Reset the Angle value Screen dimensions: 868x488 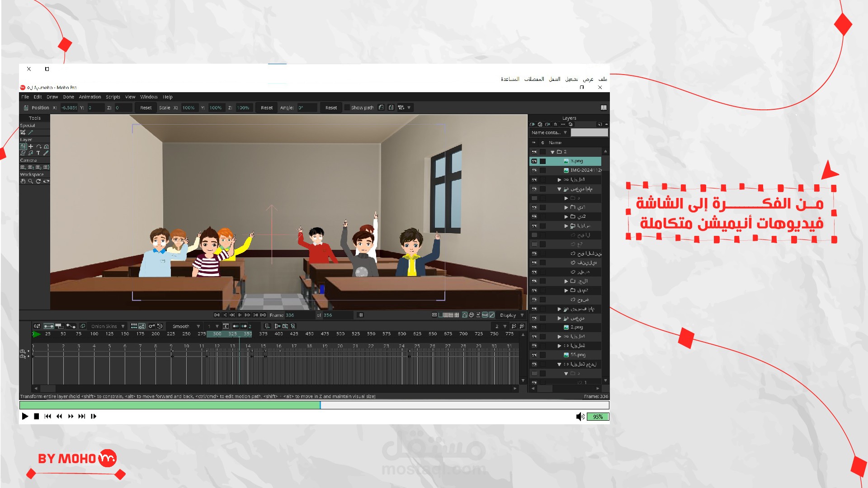pos(331,108)
